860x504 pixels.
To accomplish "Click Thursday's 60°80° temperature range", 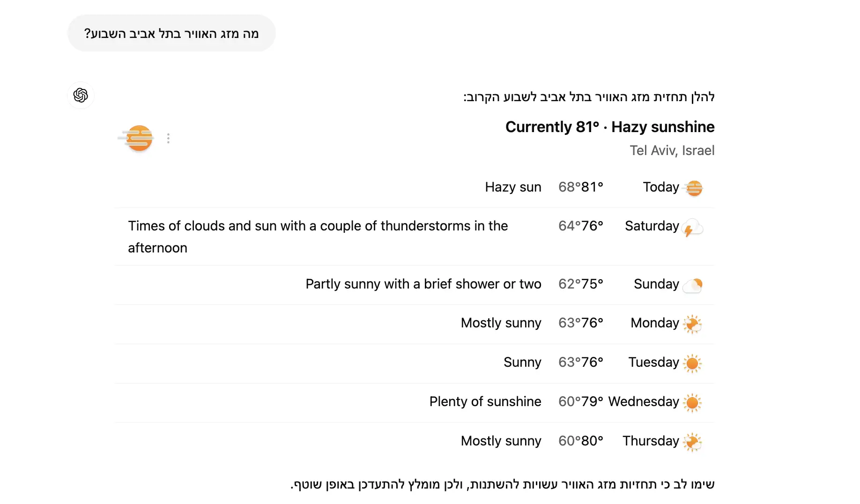I will click(x=580, y=441).
